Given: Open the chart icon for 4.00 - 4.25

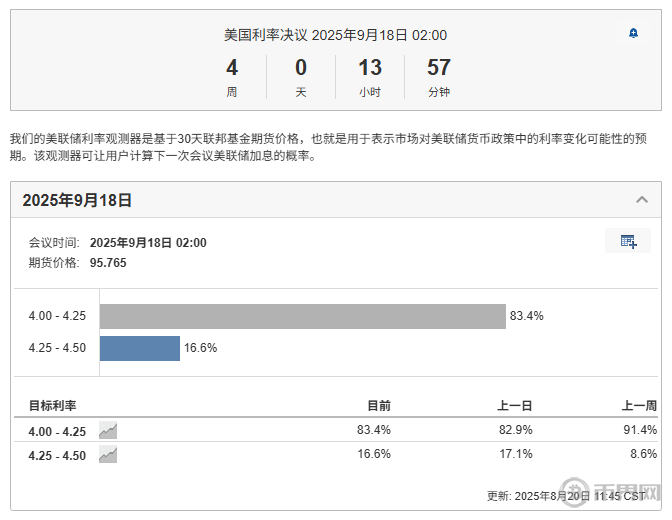Looking at the screenshot, I should pyautogui.click(x=108, y=431).
